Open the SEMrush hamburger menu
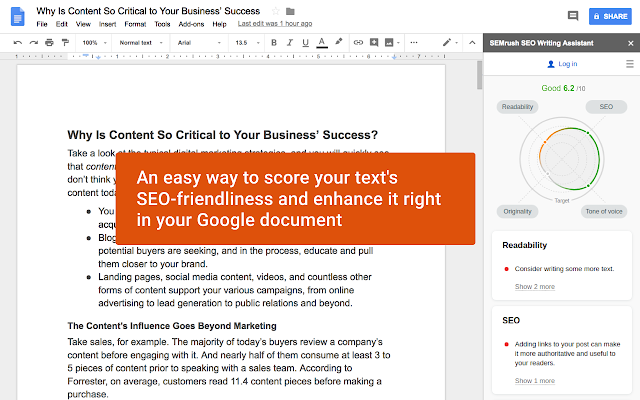 coord(630,64)
